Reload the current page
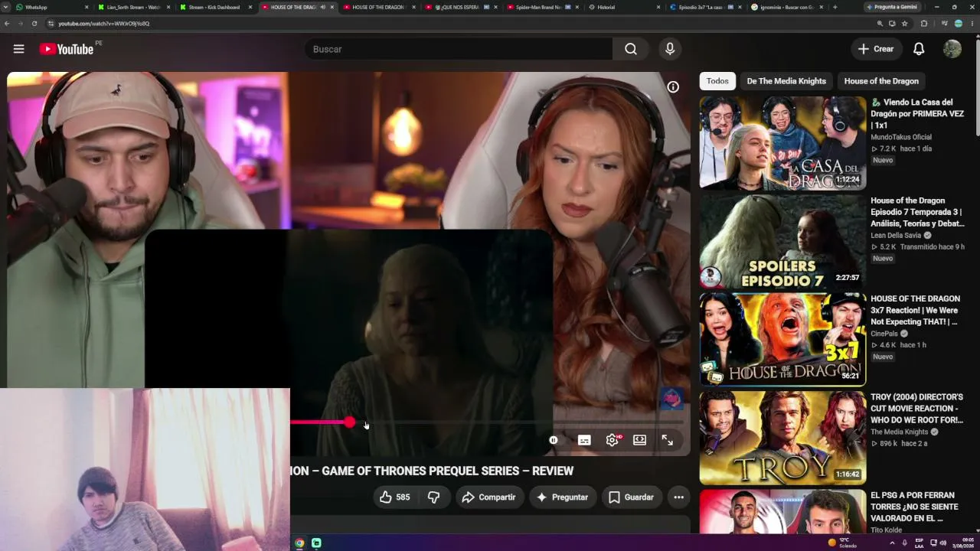 [34, 24]
